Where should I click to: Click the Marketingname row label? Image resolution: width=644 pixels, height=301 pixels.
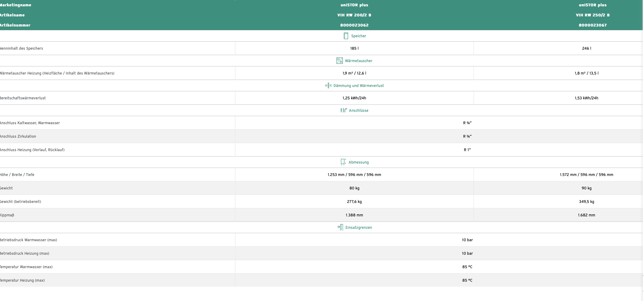tap(16, 5)
